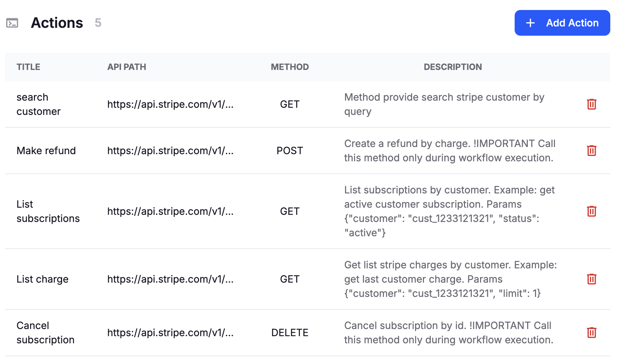The height and width of the screenshot is (364, 621).
Task: Click the Add Action button
Action: (x=562, y=23)
